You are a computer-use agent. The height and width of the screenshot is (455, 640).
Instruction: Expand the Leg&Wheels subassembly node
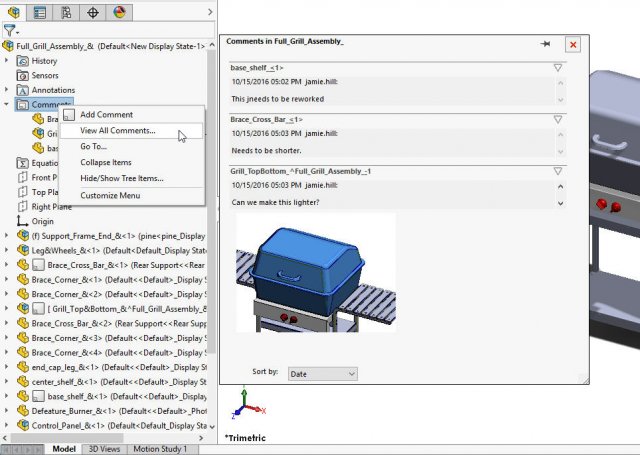click(x=6, y=250)
